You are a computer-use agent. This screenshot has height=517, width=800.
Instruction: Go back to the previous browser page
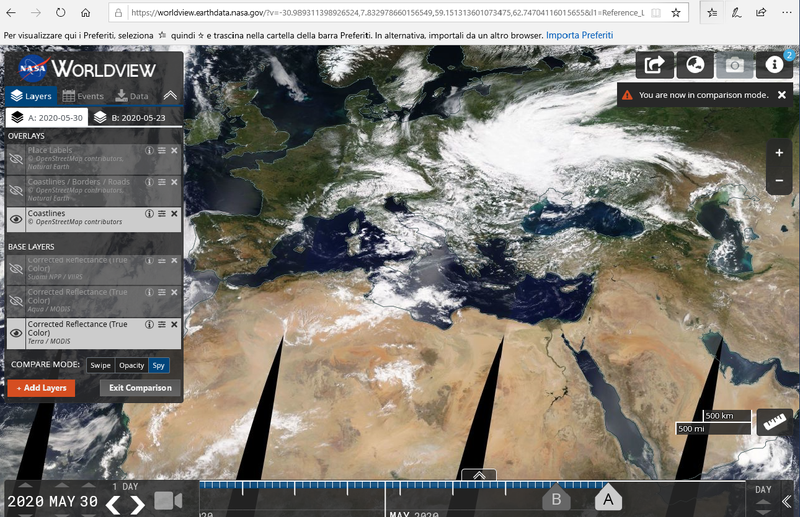tap(11, 13)
